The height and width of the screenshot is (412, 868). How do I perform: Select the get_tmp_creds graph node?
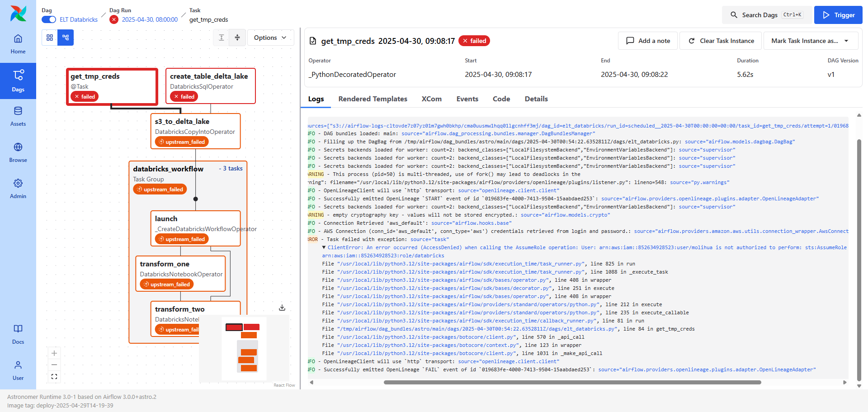(x=112, y=86)
